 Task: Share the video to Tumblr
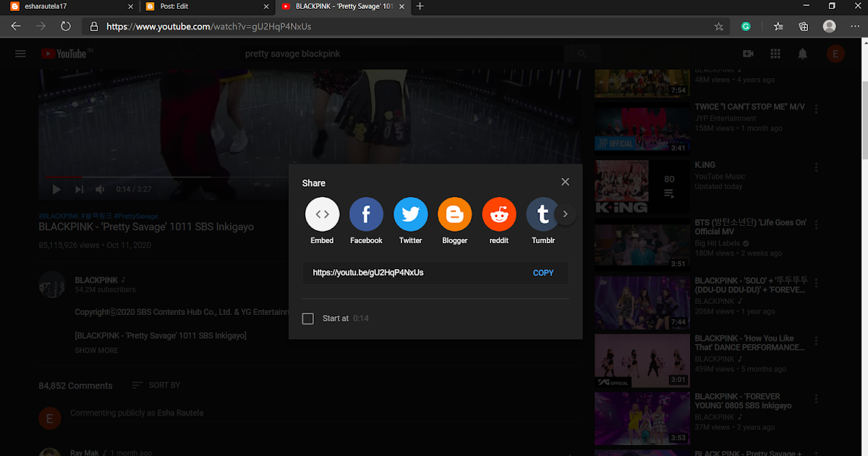pyautogui.click(x=543, y=214)
